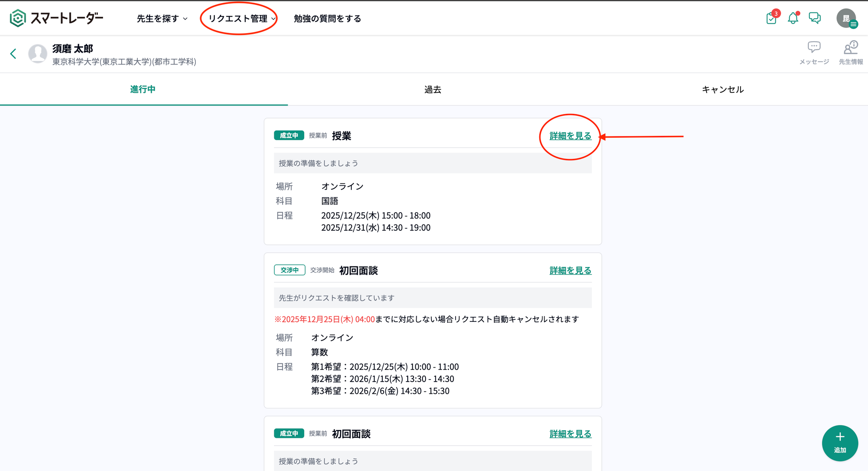868x471 pixels.
Task: Switch to the キャンセル tab
Action: coord(723,89)
